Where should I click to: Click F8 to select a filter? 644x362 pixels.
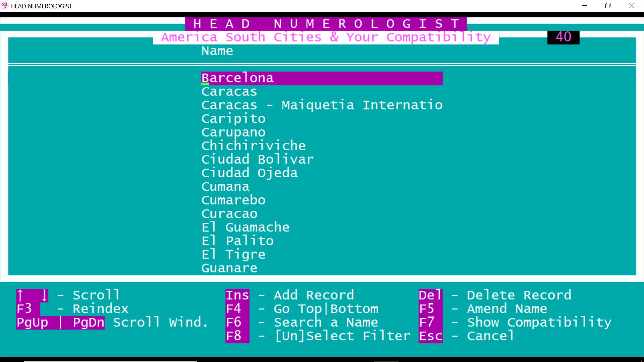(x=237, y=336)
